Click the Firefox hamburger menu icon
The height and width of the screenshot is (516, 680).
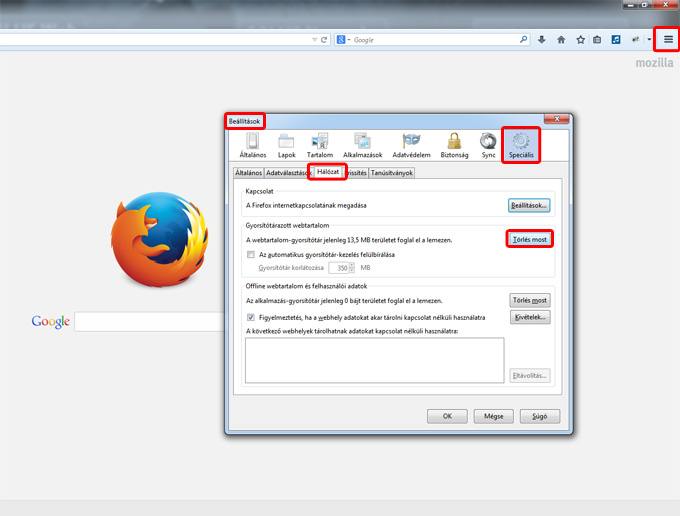tap(668, 39)
